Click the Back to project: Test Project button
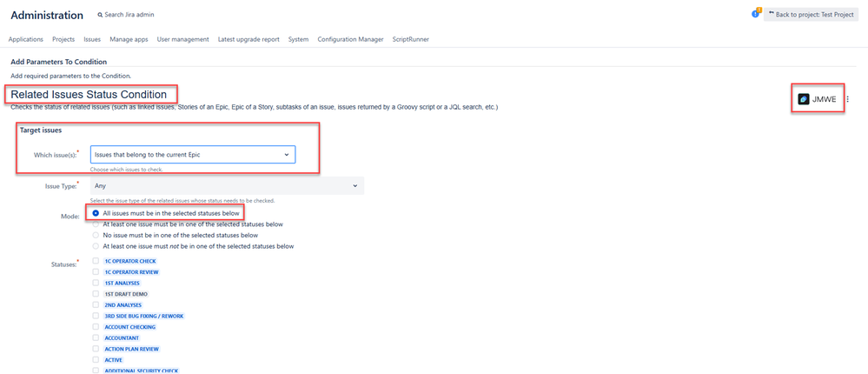 (811, 15)
